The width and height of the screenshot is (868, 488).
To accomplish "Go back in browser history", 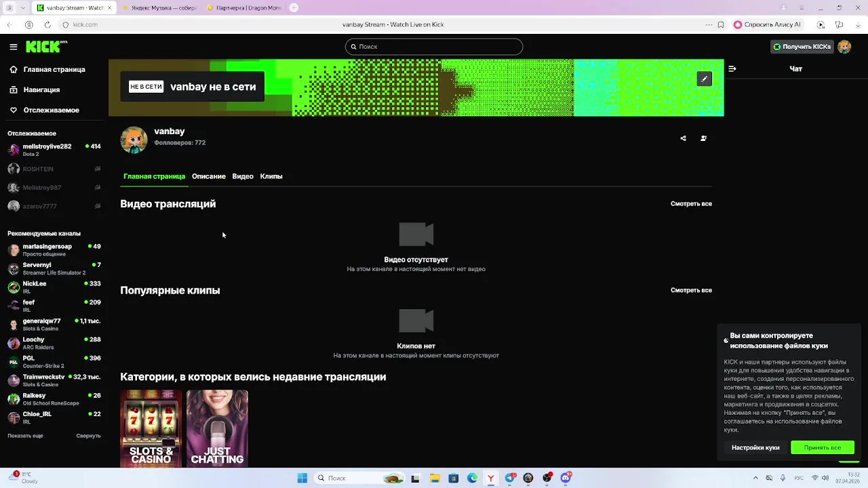I will 9,24.
